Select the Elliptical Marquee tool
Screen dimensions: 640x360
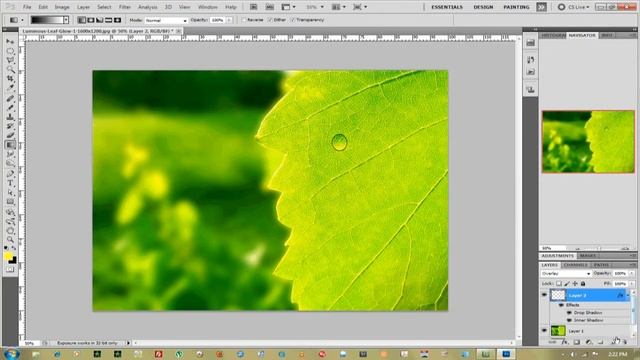coord(10,51)
